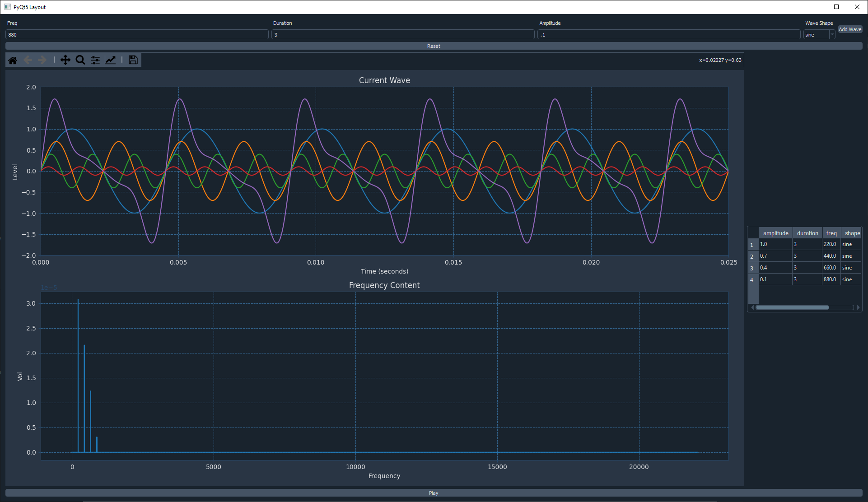Save the figure with floppy disk icon

(133, 60)
